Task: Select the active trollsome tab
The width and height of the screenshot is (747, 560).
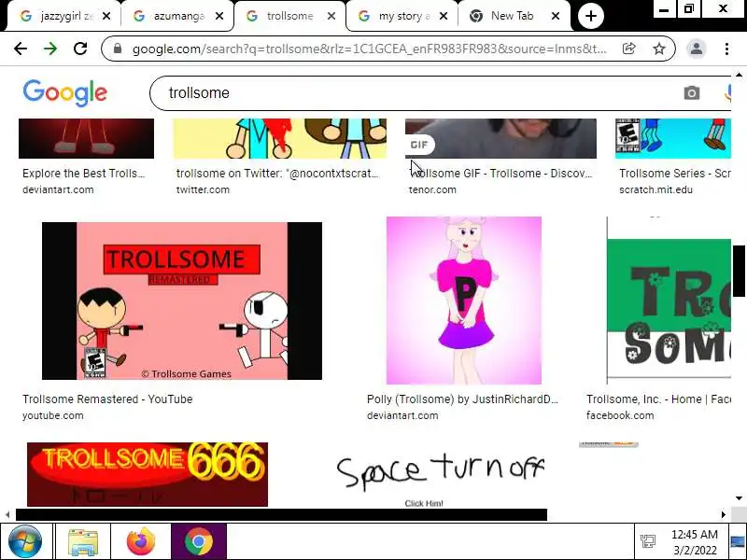Action: 289,16
